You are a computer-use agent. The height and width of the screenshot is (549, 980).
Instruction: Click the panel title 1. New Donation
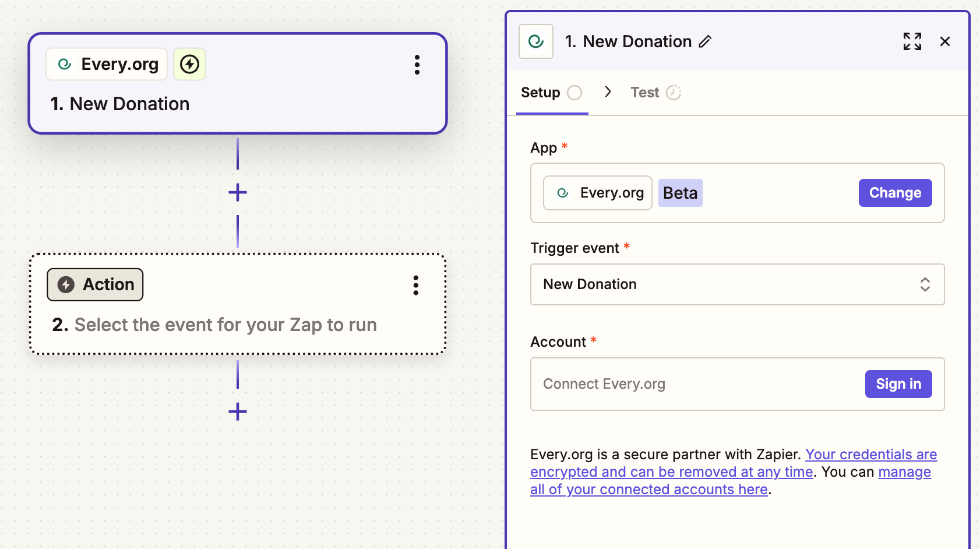click(x=628, y=41)
